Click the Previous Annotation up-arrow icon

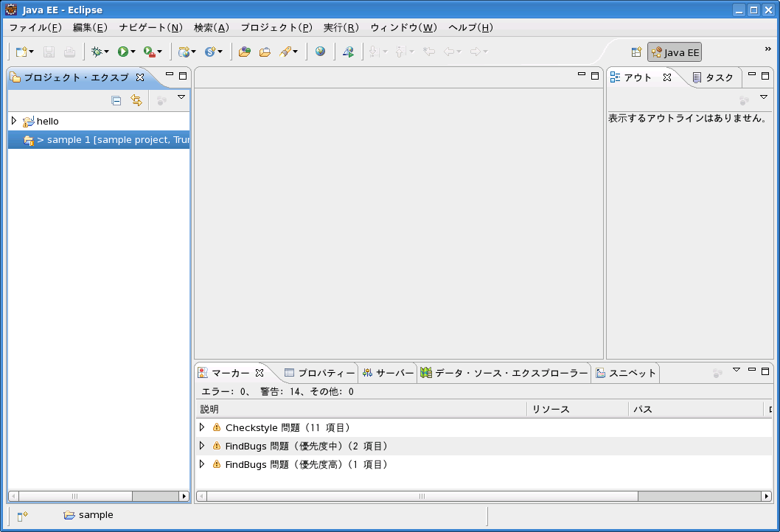(400, 52)
